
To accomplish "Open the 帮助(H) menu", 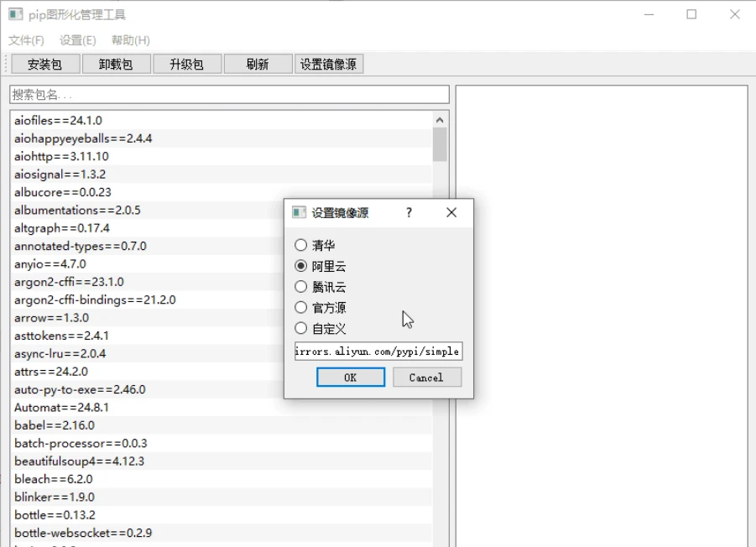I will click(x=131, y=40).
